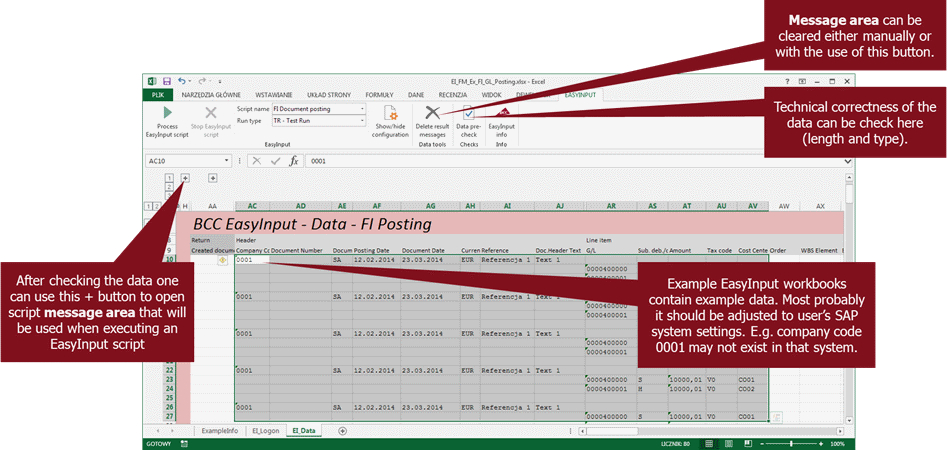Viewport: 949px width, 450px height.
Task: Switch to WIDOK ribbon tab
Action: tap(491, 95)
